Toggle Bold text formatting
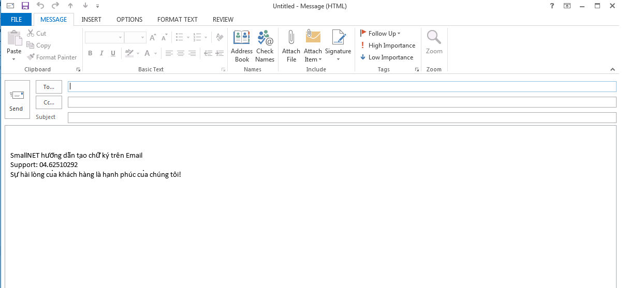This screenshot has width=644, height=288. [90, 53]
